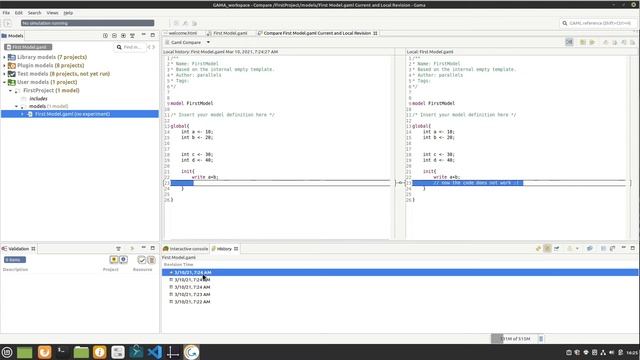Click the collapse all icon in Models panel
Image resolution: width=640 pixels, height=360 pixels.
pyautogui.click(x=114, y=36)
